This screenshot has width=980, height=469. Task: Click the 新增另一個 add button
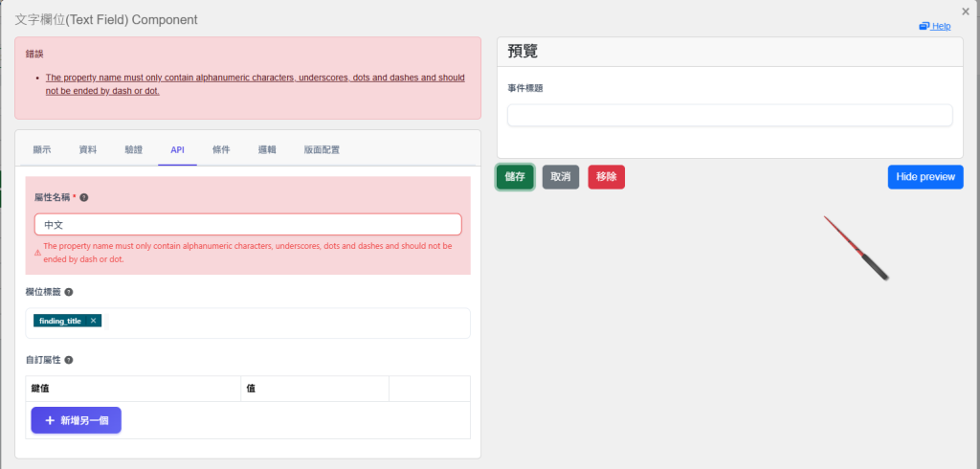pos(77,420)
